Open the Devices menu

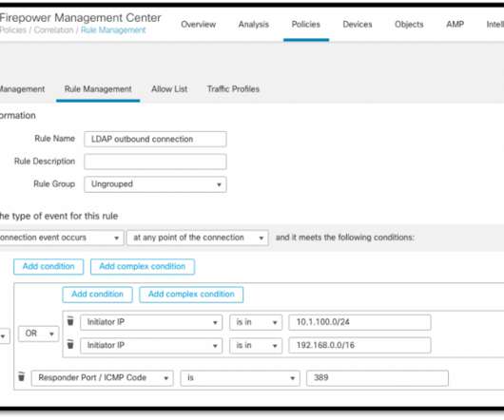[358, 25]
